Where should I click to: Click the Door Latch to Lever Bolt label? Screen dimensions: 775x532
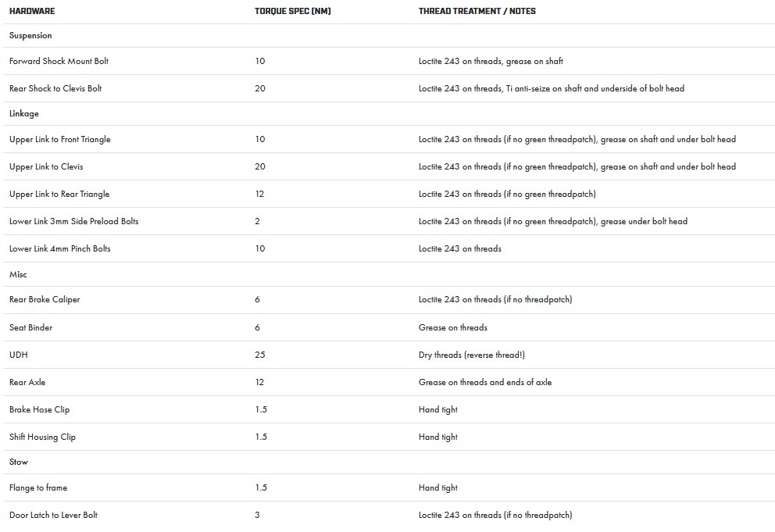53,515
